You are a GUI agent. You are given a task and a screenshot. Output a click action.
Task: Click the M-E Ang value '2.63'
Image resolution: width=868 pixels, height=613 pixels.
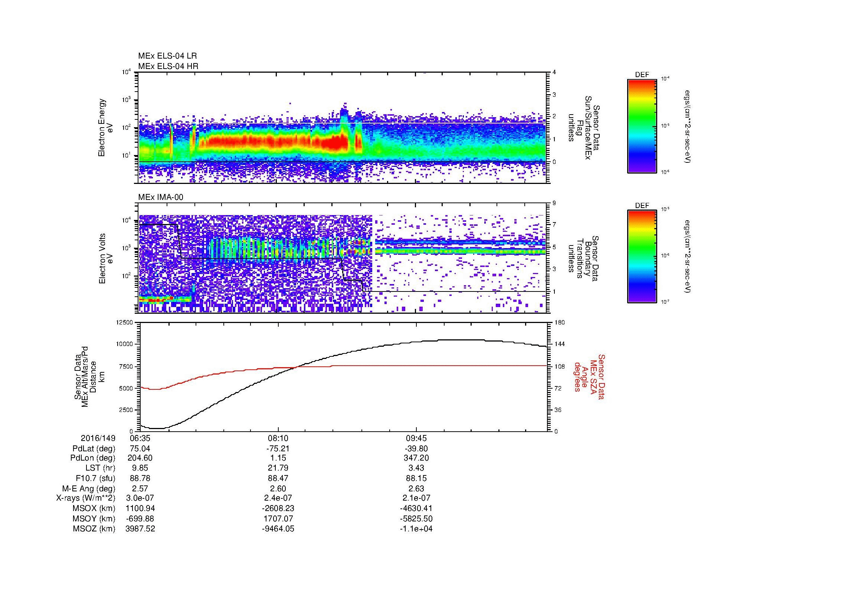416,488
